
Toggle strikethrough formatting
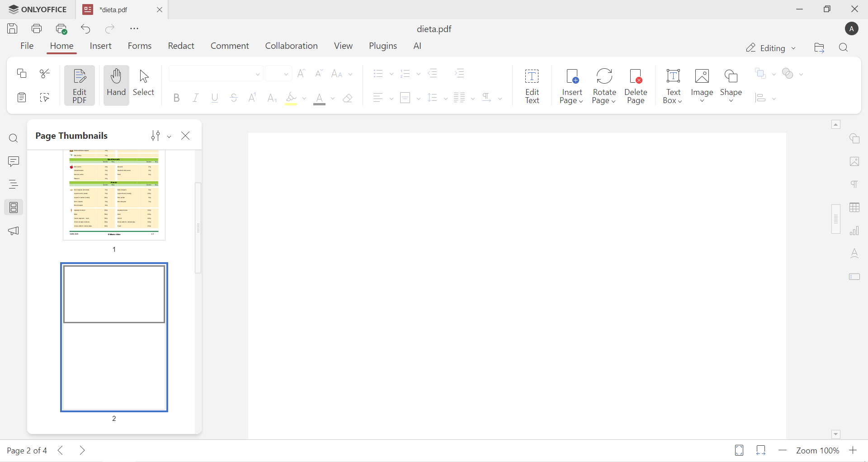(x=234, y=98)
